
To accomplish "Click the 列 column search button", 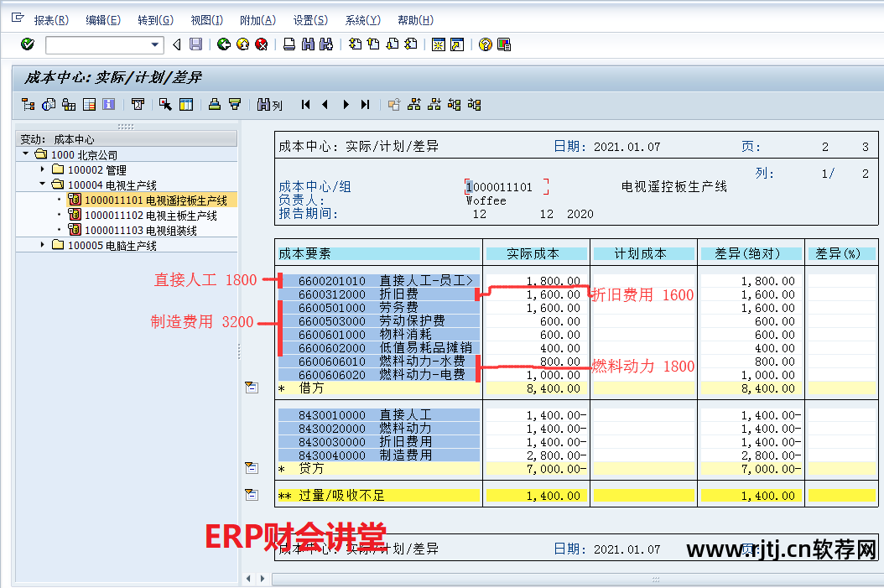I will [269, 104].
